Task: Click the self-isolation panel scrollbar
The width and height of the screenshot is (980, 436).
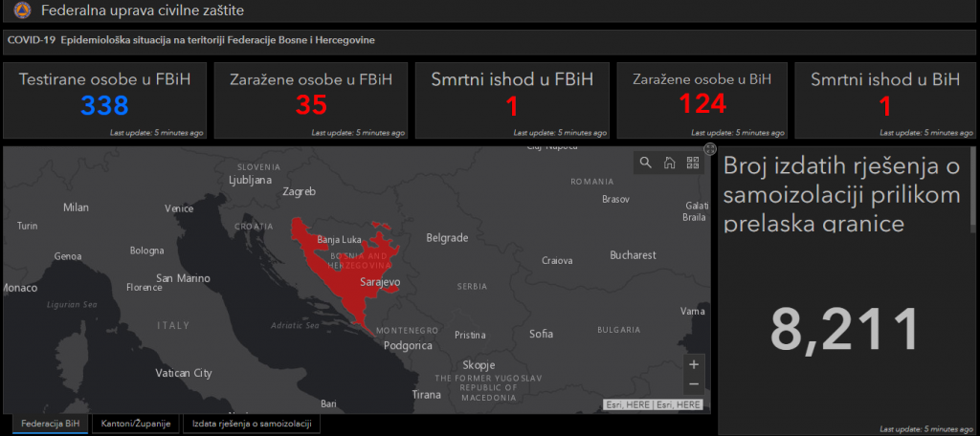Action: click(x=973, y=191)
